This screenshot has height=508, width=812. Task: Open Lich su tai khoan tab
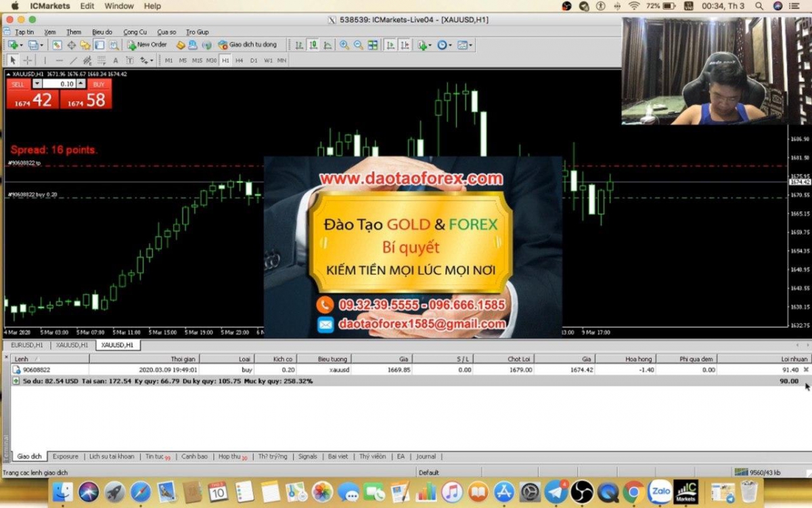(x=112, y=457)
